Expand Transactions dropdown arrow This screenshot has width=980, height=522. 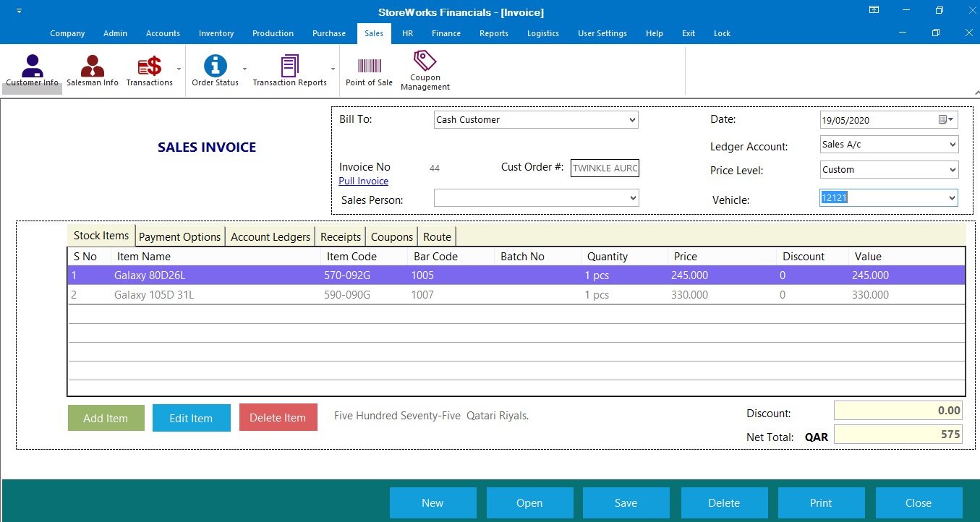coord(179,69)
